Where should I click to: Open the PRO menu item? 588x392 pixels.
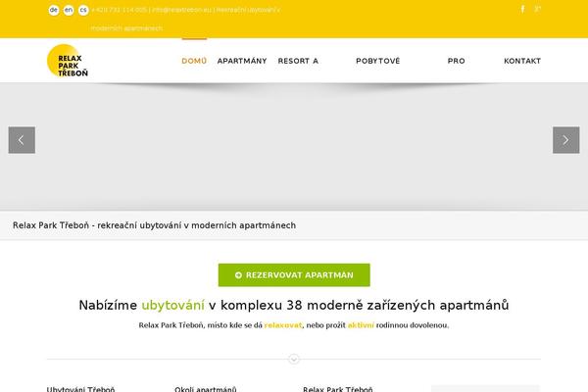tap(457, 61)
